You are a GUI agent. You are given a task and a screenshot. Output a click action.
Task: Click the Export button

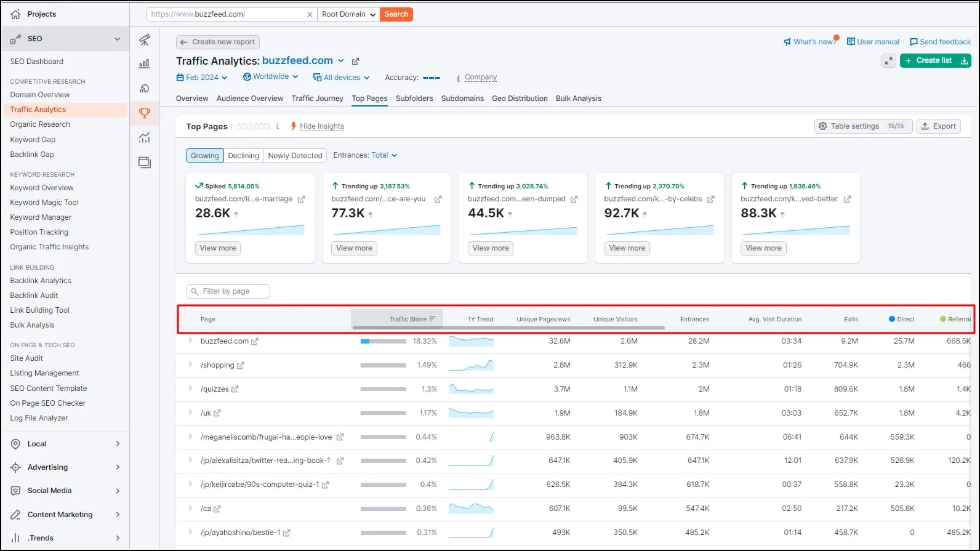pyautogui.click(x=939, y=126)
